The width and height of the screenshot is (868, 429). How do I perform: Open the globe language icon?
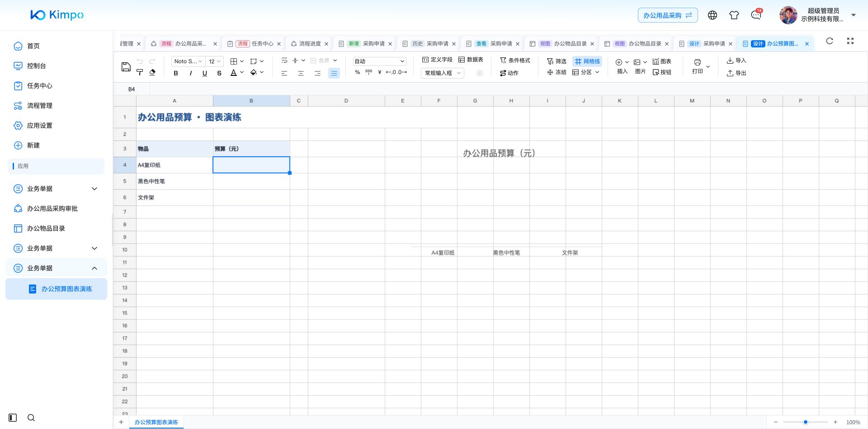coord(712,15)
